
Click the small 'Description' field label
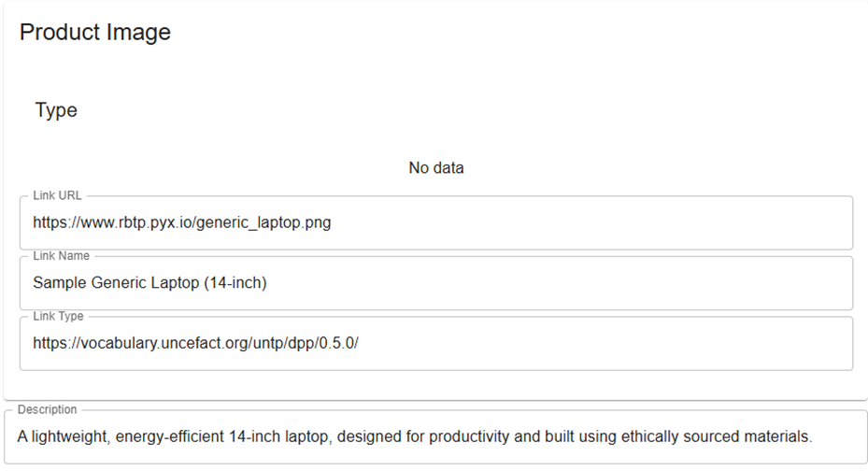point(48,409)
